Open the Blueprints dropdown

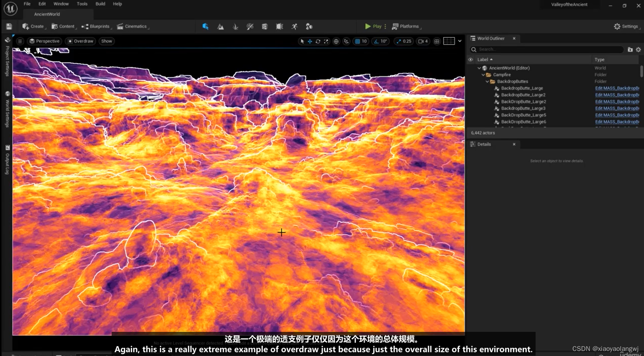tap(96, 27)
